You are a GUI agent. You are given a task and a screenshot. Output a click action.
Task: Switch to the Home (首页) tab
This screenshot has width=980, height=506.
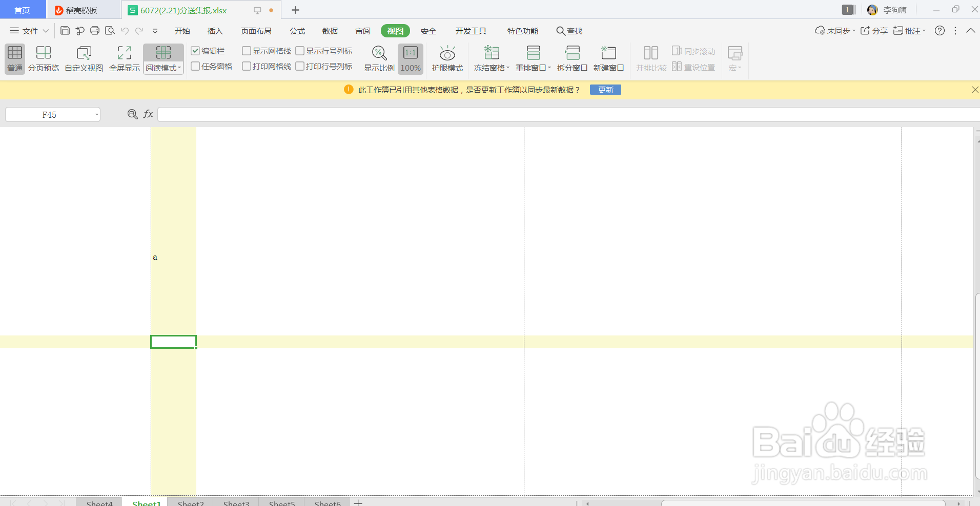click(23, 10)
